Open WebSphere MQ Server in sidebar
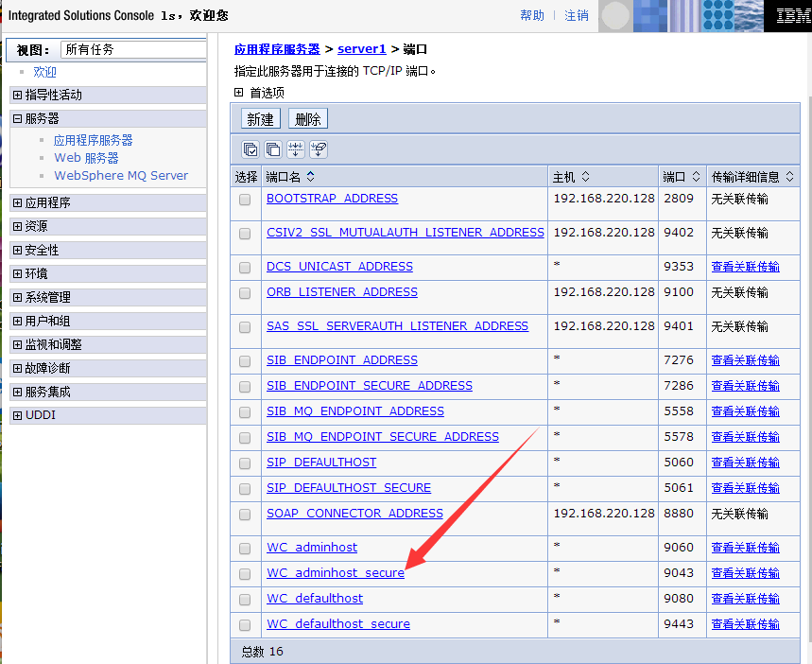The image size is (812, 664). (121, 175)
